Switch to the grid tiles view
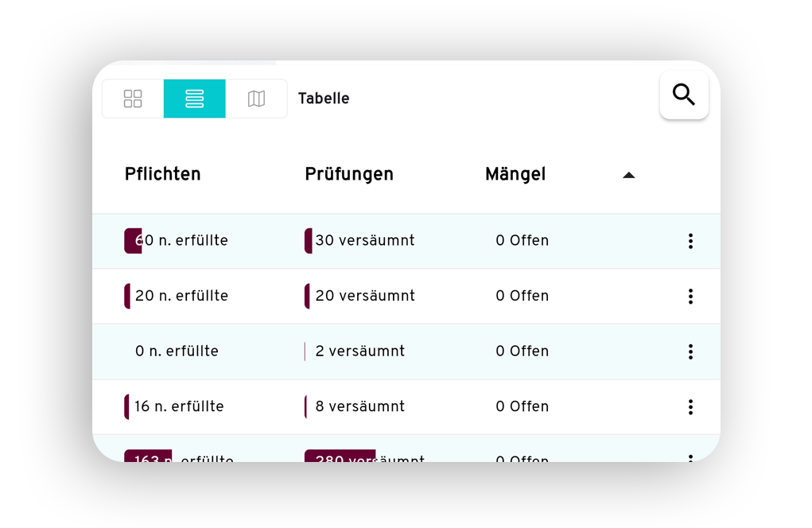Screen dimensions: 812x528 (133, 99)
